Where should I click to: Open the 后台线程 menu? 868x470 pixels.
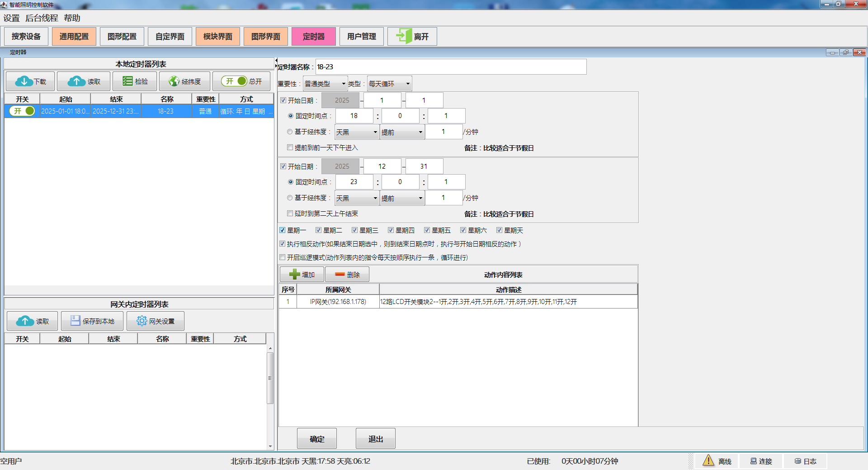[x=42, y=18]
